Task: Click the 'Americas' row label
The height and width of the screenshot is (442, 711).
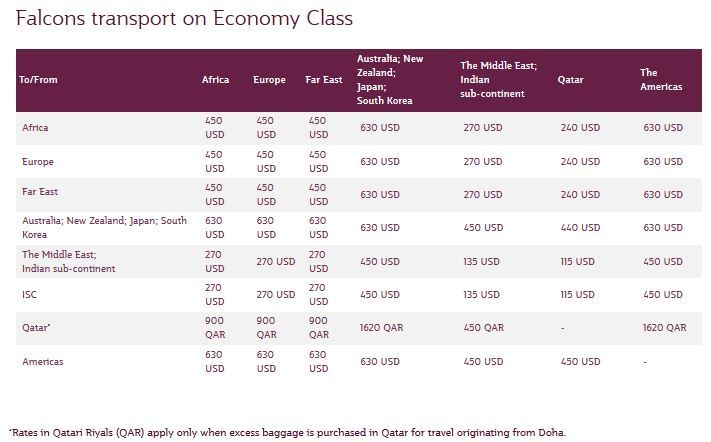Action: pos(43,361)
